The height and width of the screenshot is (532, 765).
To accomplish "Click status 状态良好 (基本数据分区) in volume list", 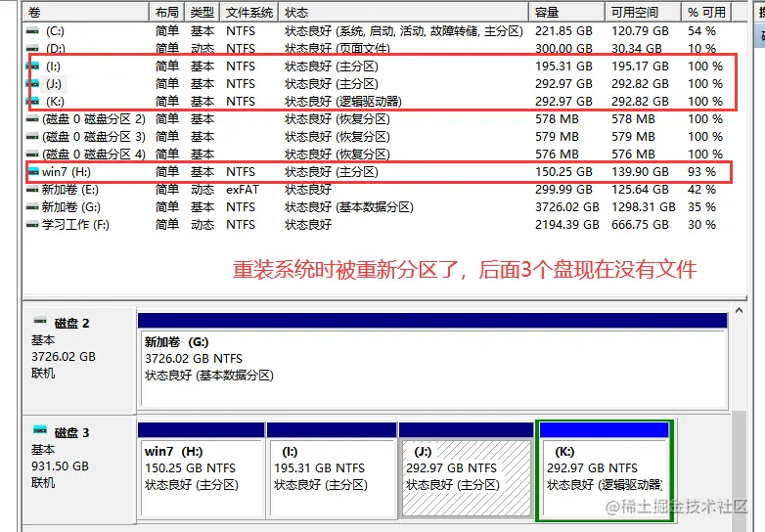I will coord(349,207).
